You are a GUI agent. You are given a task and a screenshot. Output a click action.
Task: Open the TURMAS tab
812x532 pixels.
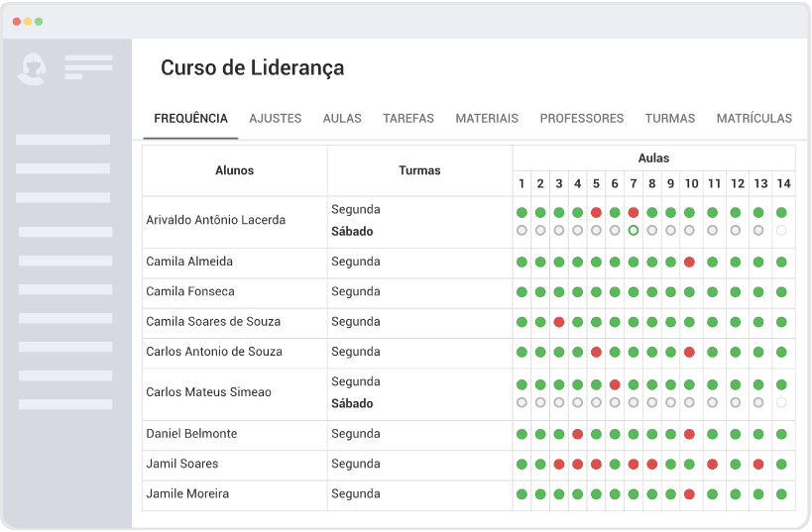click(669, 119)
